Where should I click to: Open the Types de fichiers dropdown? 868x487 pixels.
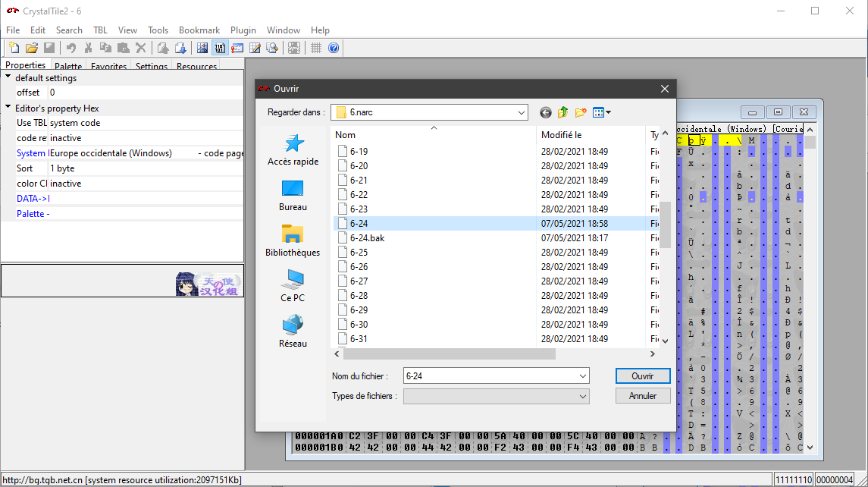[582, 396]
